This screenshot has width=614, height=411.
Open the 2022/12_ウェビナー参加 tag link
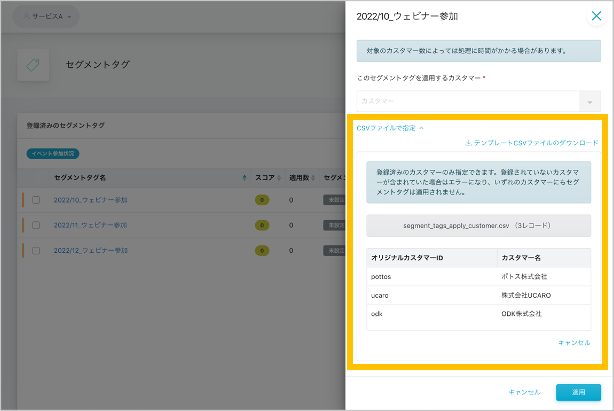tap(90, 251)
